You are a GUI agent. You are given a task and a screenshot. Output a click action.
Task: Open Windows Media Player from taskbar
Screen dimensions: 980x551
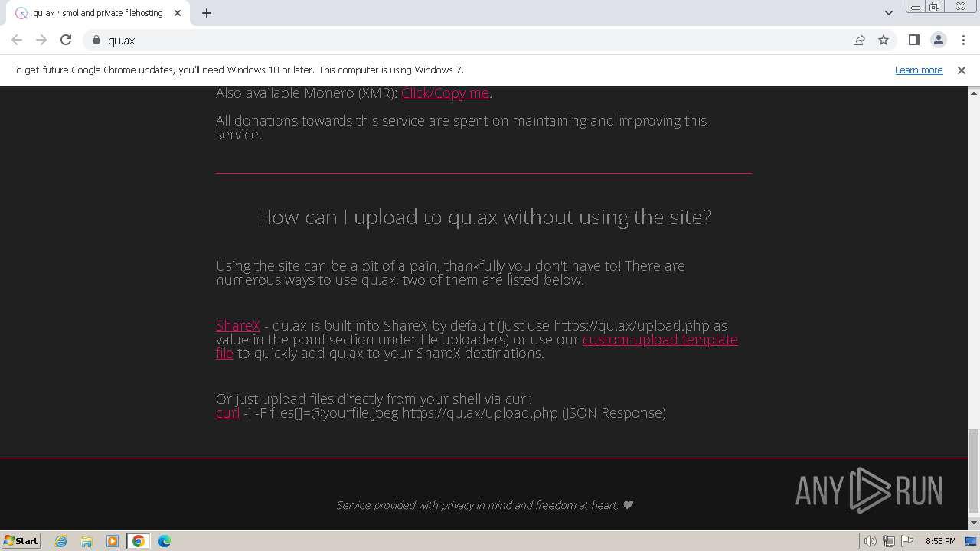coord(113,541)
